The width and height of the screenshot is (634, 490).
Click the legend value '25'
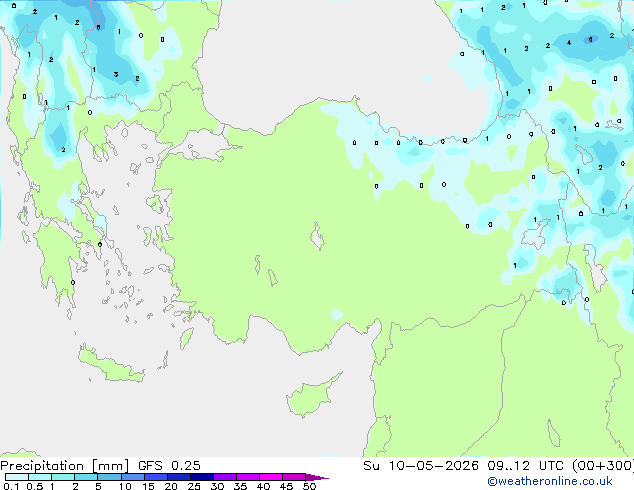click(x=194, y=486)
